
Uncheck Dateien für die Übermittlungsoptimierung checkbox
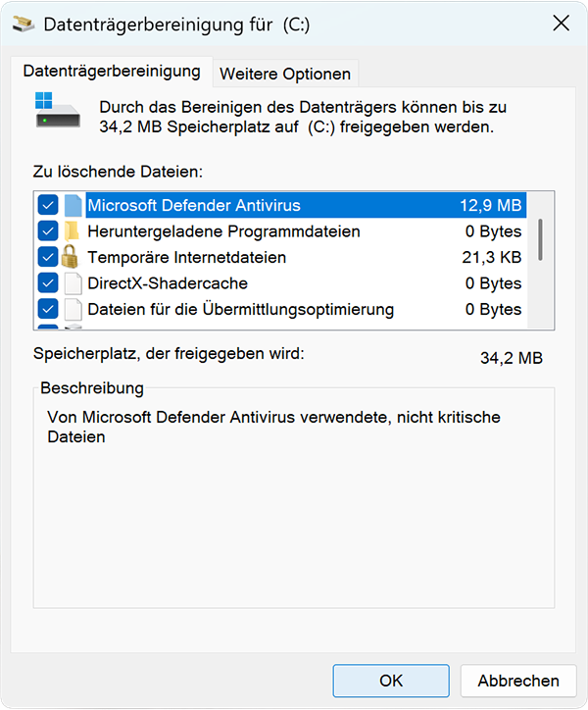[48, 310]
